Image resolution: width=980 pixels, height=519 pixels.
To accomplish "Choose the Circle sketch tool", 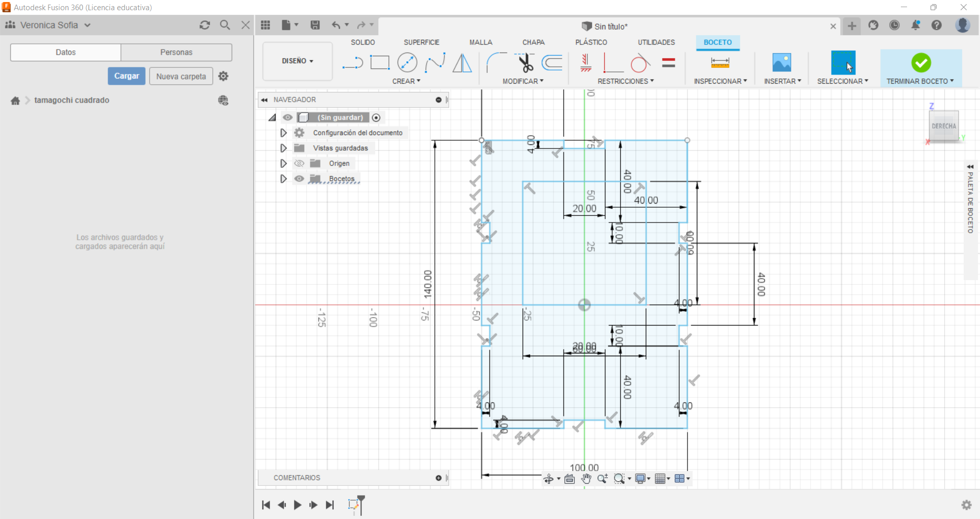I will pos(407,63).
